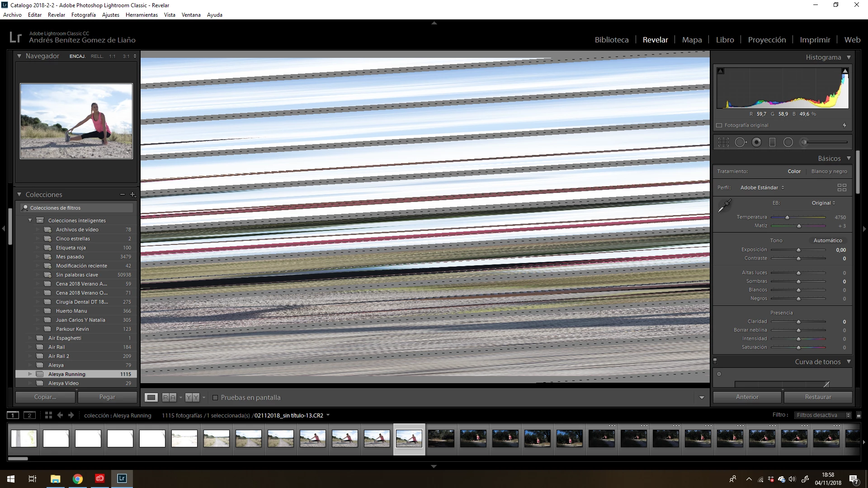This screenshot has width=868, height=488.
Task: Select the Spot Removal tool
Action: [740, 142]
